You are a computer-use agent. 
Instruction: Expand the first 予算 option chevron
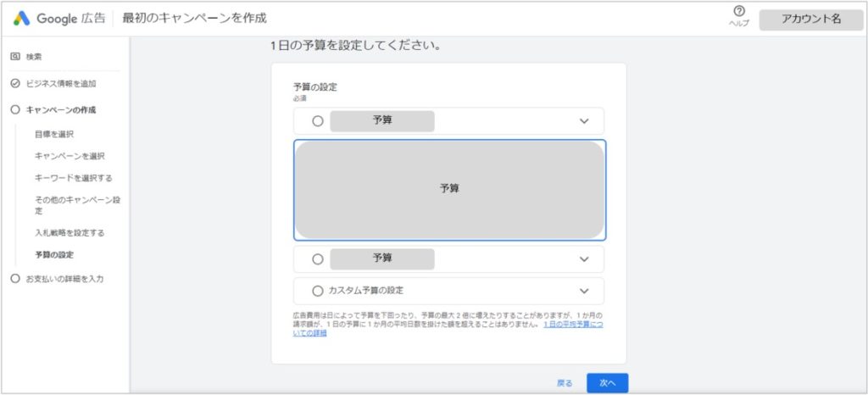[584, 121]
